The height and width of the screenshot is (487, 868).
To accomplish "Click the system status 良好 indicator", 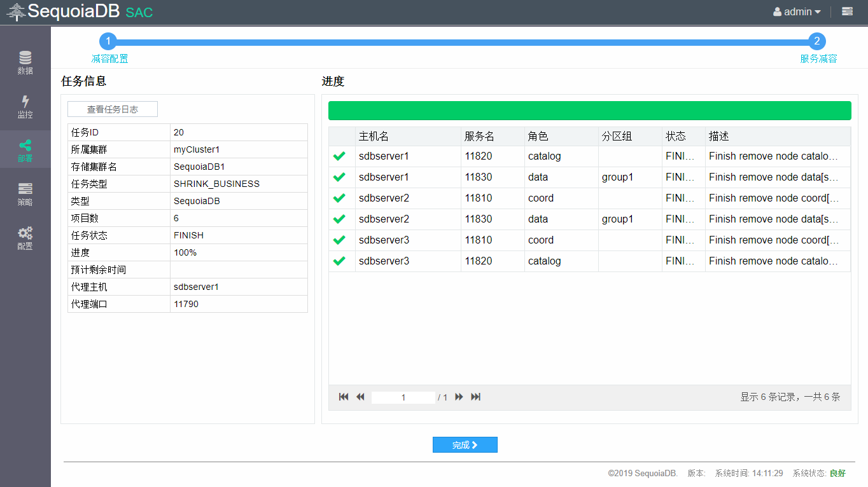I will coord(837,473).
